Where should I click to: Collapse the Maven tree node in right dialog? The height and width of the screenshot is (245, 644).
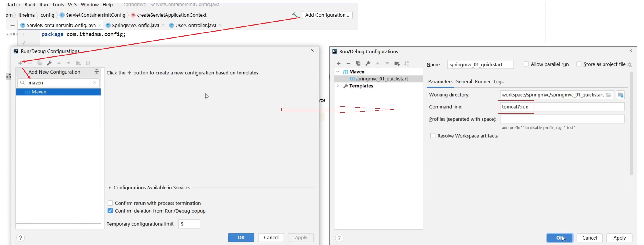[x=338, y=72]
